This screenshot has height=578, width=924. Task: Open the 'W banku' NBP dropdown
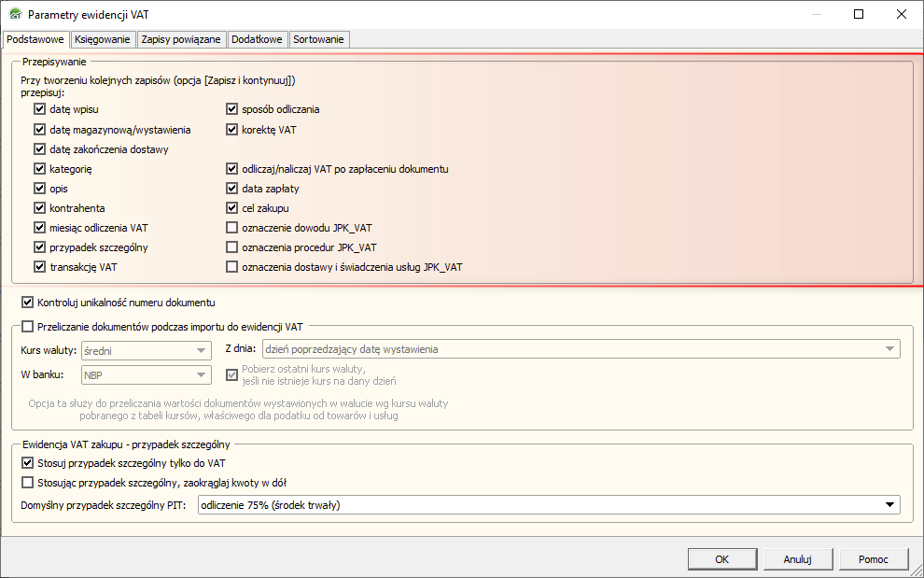pyautogui.click(x=200, y=375)
